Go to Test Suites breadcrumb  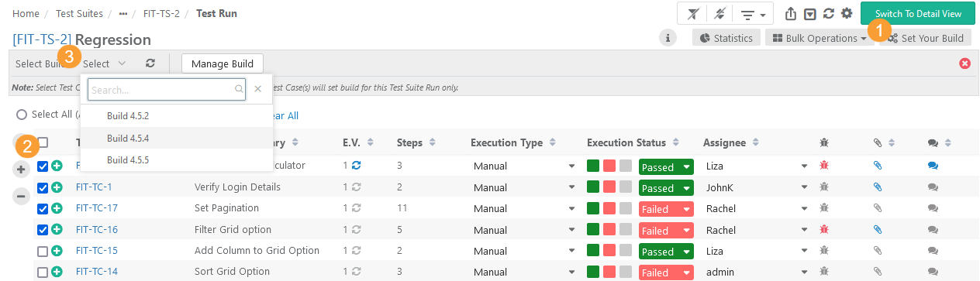point(78,13)
